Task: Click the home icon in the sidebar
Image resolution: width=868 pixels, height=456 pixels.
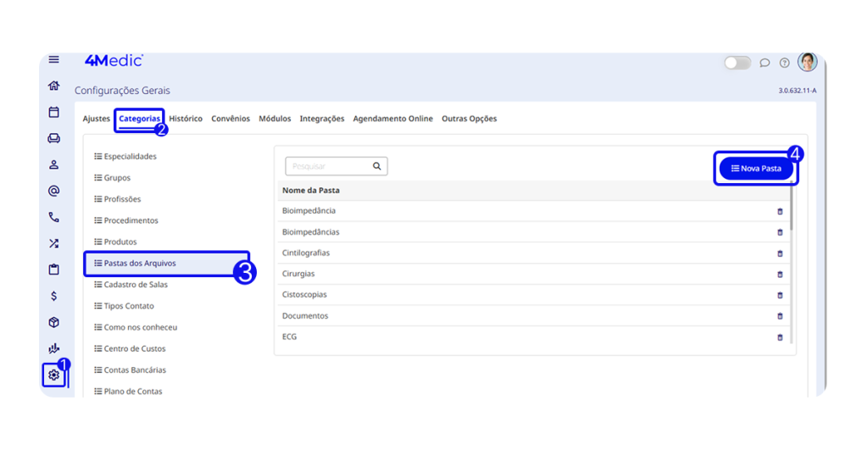Action: [54, 86]
